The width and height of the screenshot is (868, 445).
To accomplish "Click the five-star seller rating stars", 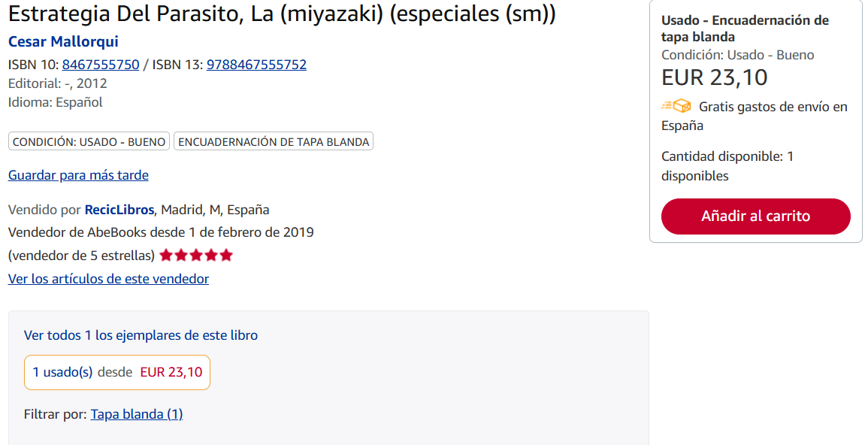I will tap(196, 256).
